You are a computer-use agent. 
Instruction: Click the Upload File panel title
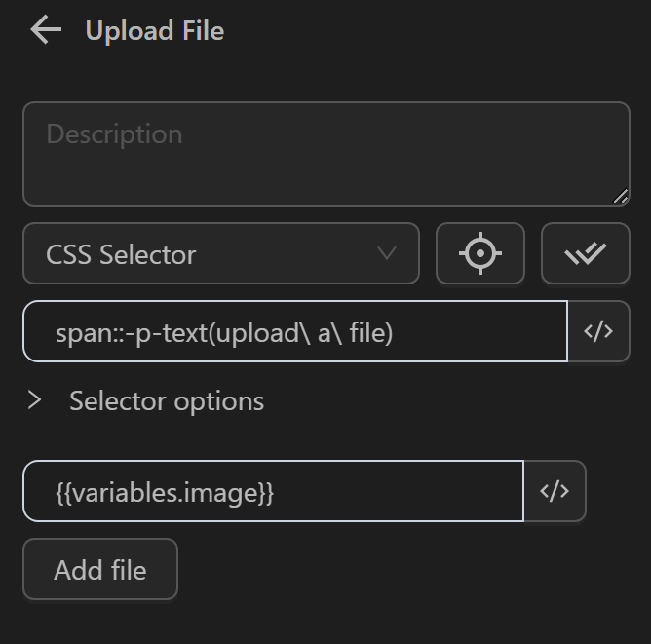point(155,31)
